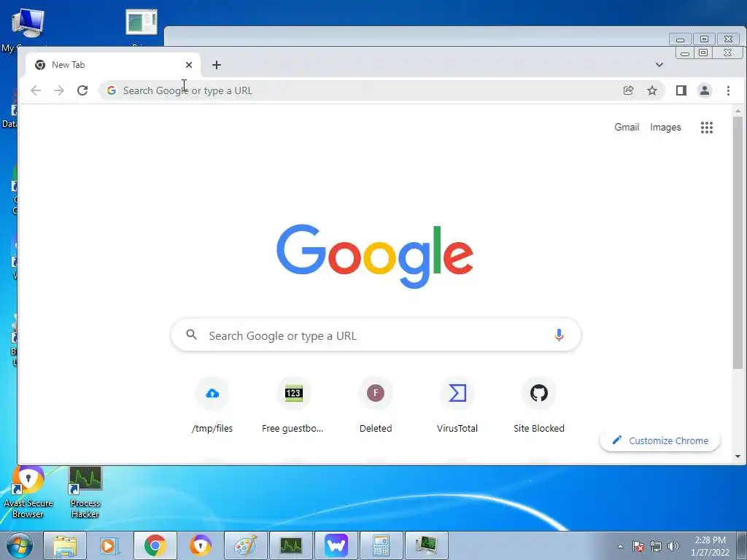Click the network tray icon

click(x=656, y=546)
